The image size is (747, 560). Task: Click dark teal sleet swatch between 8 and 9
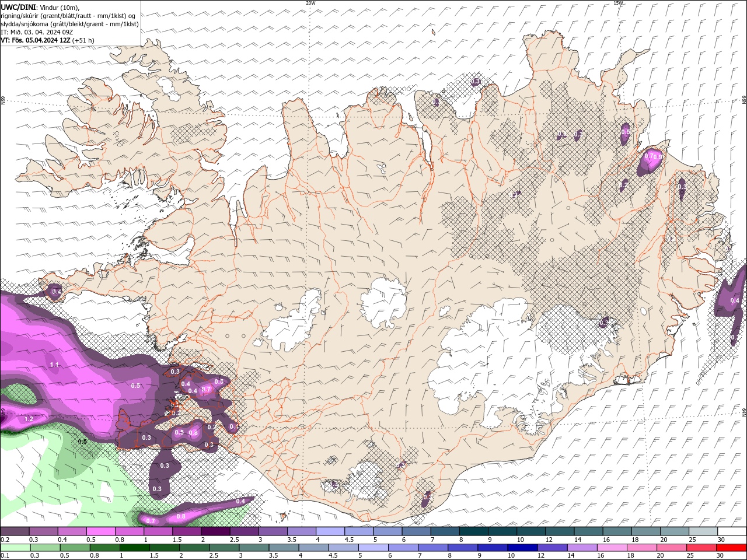coord(473,531)
